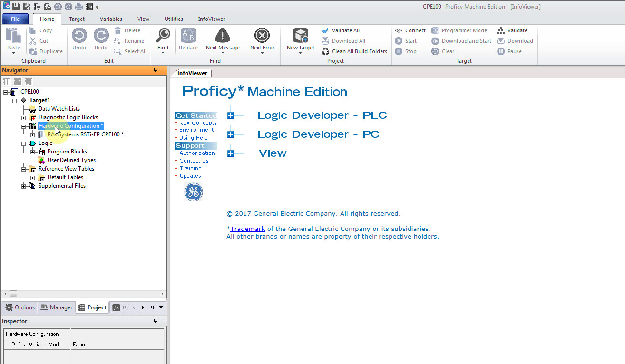Click Validate All in Project group
The height and width of the screenshot is (364, 625).
pyautogui.click(x=341, y=30)
